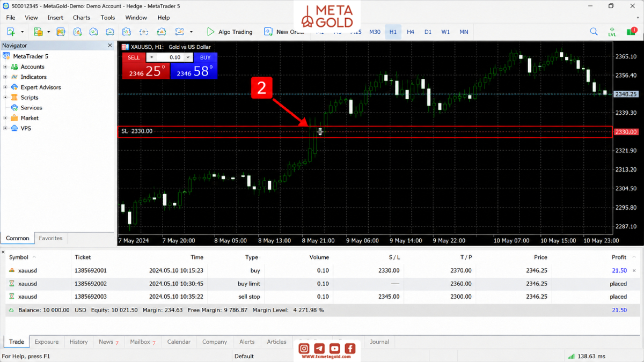Click the Accounts icon in Navigator
The height and width of the screenshot is (362, 644).
14,67
